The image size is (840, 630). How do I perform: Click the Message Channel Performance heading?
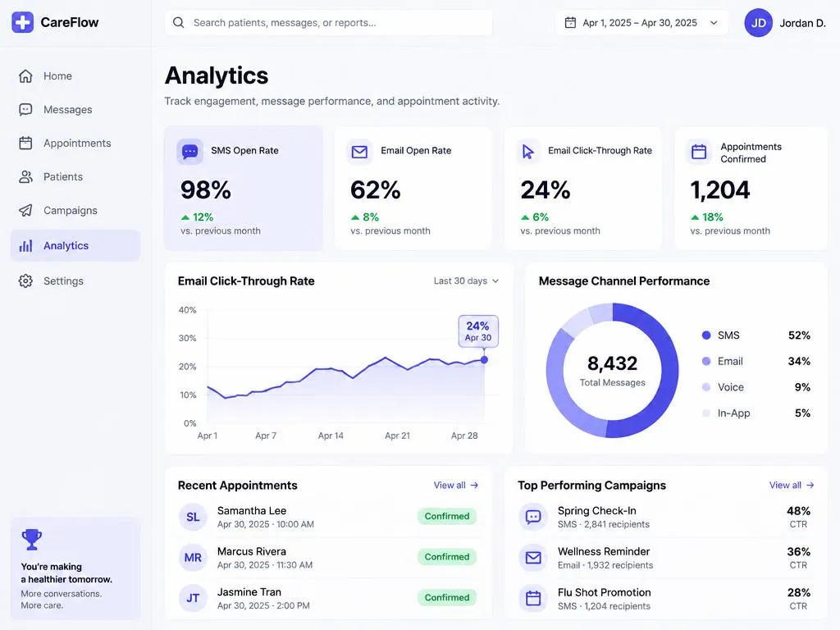(624, 281)
